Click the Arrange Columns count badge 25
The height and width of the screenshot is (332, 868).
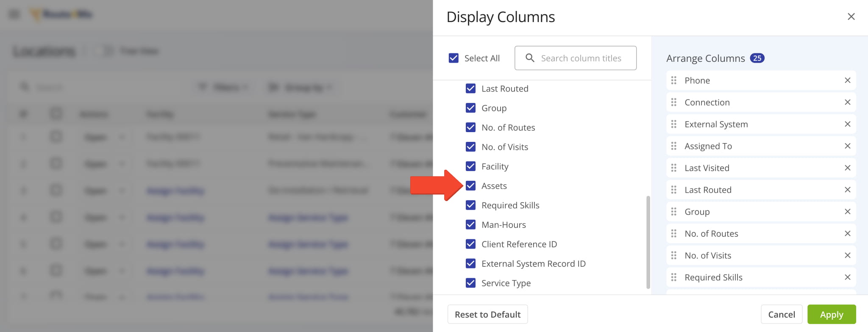click(757, 58)
